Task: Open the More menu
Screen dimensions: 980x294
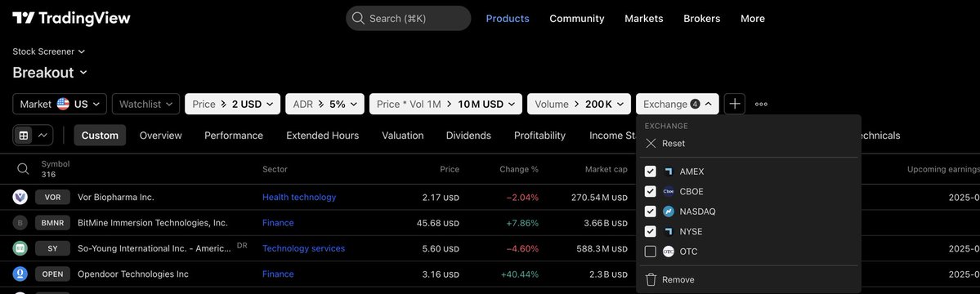Action: point(753,19)
